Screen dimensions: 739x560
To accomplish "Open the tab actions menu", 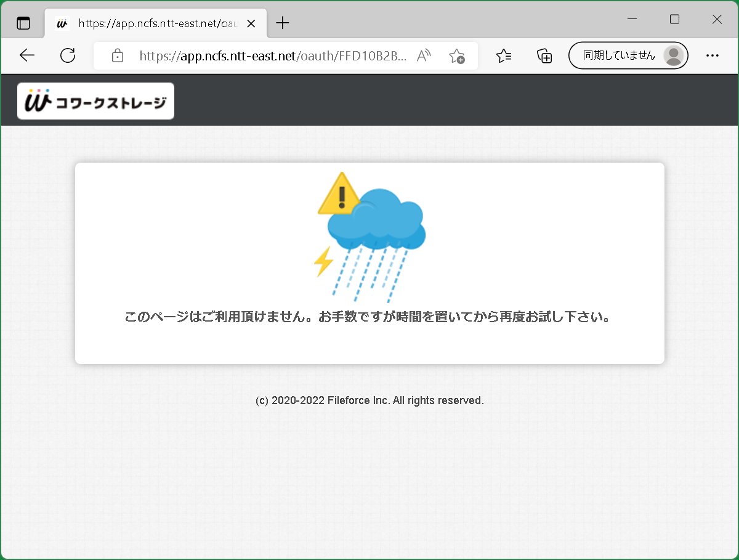I will 23,22.
